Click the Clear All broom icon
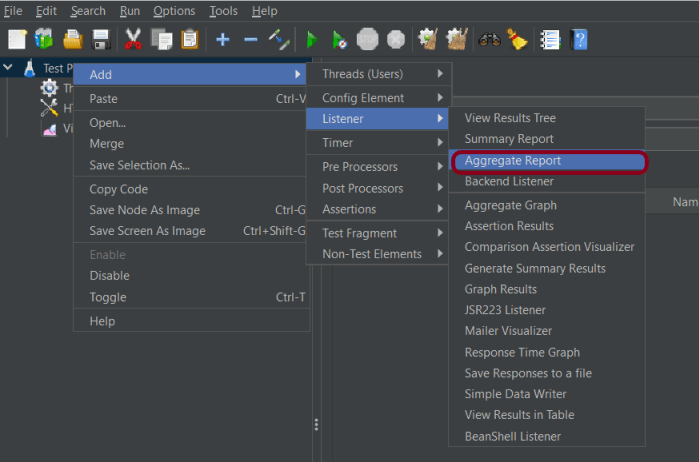 coord(517,40)
